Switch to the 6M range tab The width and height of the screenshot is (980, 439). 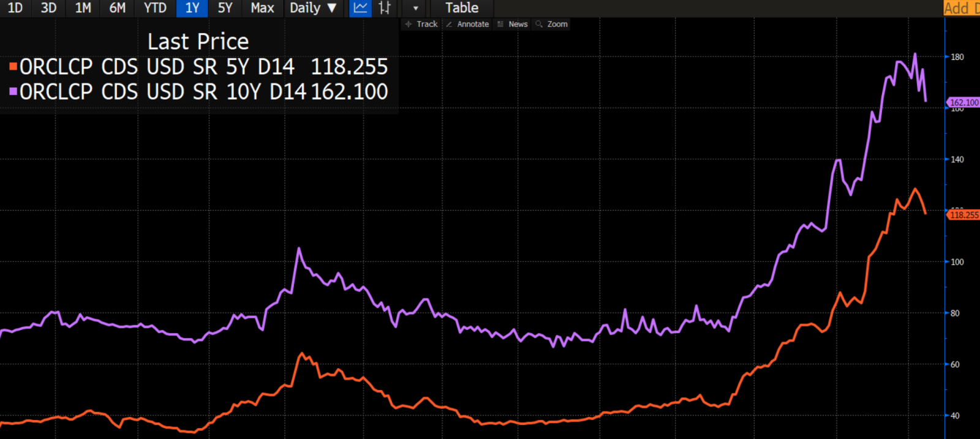click(x=118, y=8)
